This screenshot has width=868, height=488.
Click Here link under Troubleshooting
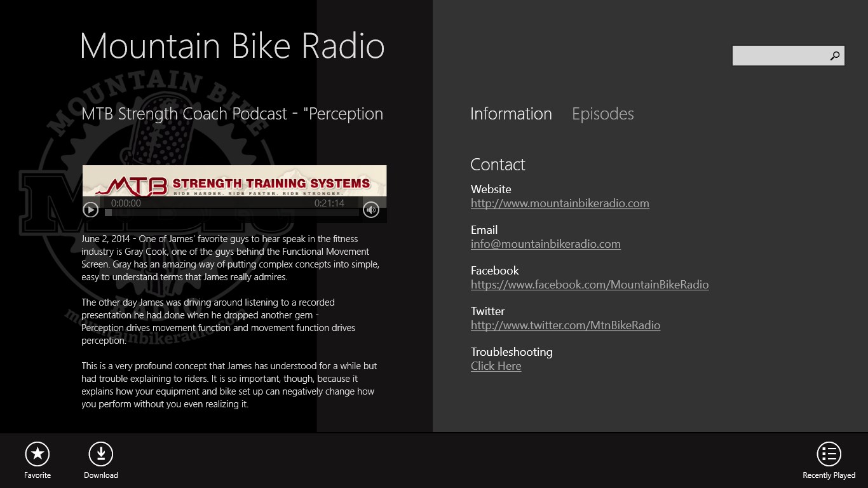tap(496, 367)
